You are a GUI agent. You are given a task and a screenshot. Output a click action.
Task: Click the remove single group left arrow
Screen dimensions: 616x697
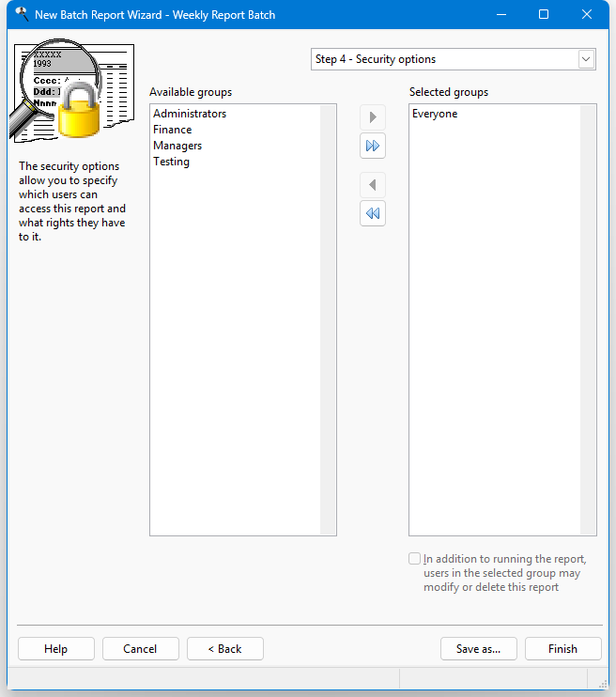[373, 185]
